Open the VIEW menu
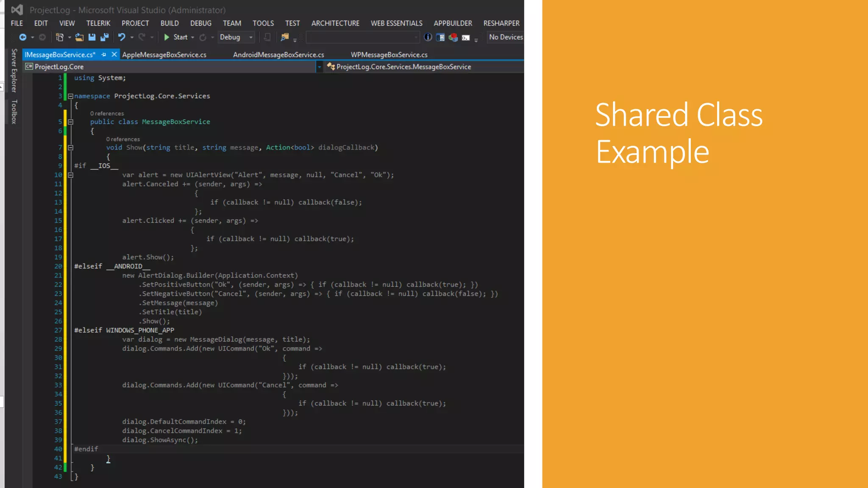868x488 pixels. point(67,23)
